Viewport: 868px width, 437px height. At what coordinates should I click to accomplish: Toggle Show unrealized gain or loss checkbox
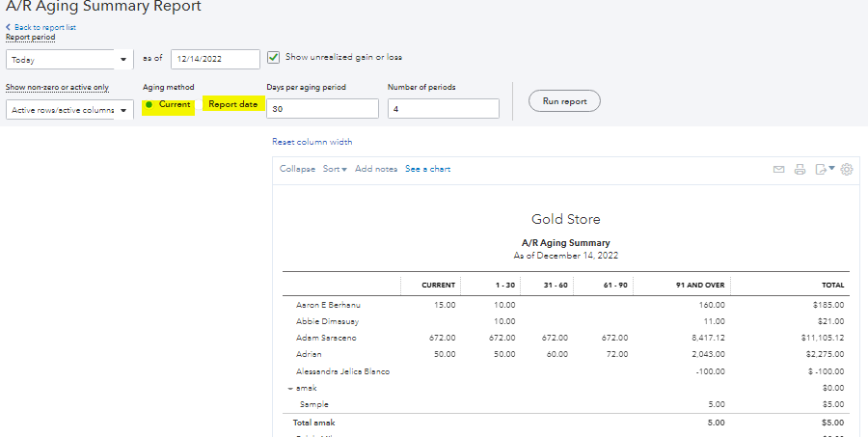[x=274, y=58]
